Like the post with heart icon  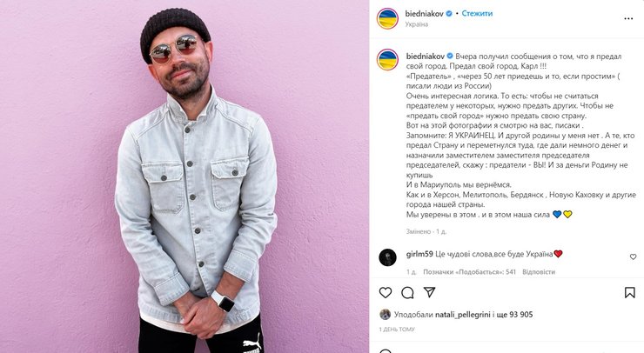[386, 293]
